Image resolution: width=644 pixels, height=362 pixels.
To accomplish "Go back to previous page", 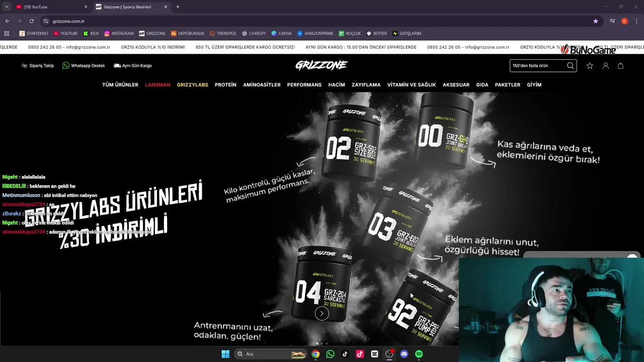I will (x=7, y=21).
